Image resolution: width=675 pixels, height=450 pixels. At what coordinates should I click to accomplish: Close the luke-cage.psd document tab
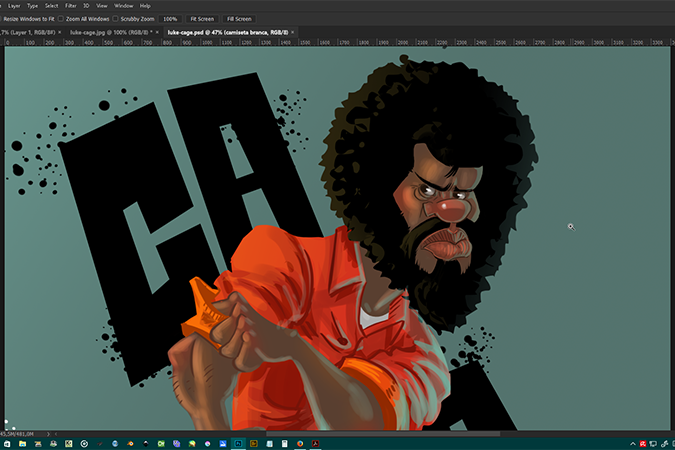coord(293,32)
